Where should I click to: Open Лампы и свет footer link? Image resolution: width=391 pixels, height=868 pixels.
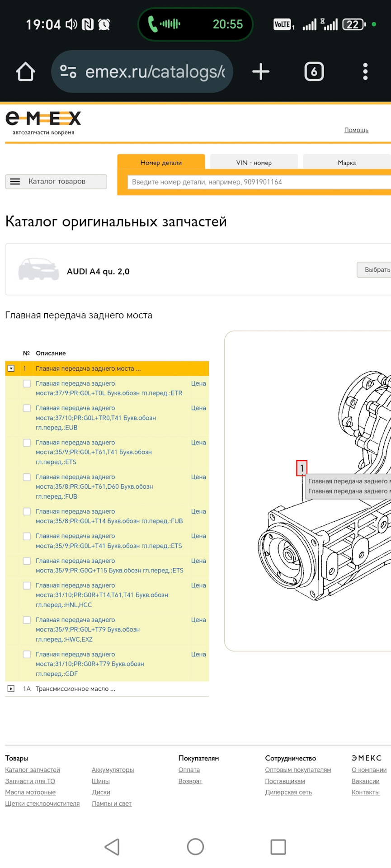tap(112, 803)
